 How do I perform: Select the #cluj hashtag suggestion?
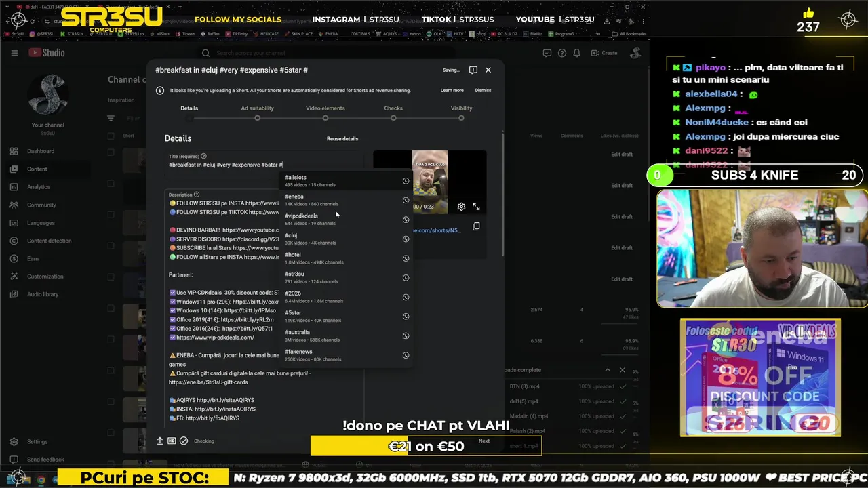click(x=346, y=239)
